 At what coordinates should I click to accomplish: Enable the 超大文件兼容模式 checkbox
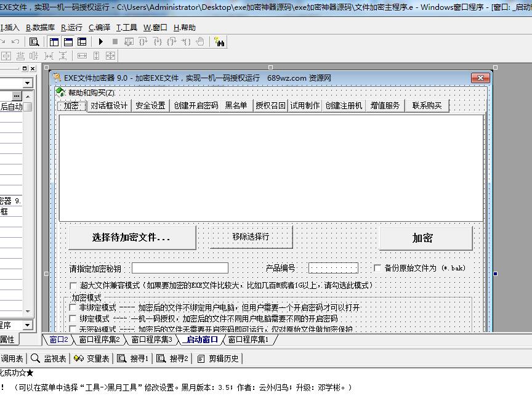coord(73,285)
